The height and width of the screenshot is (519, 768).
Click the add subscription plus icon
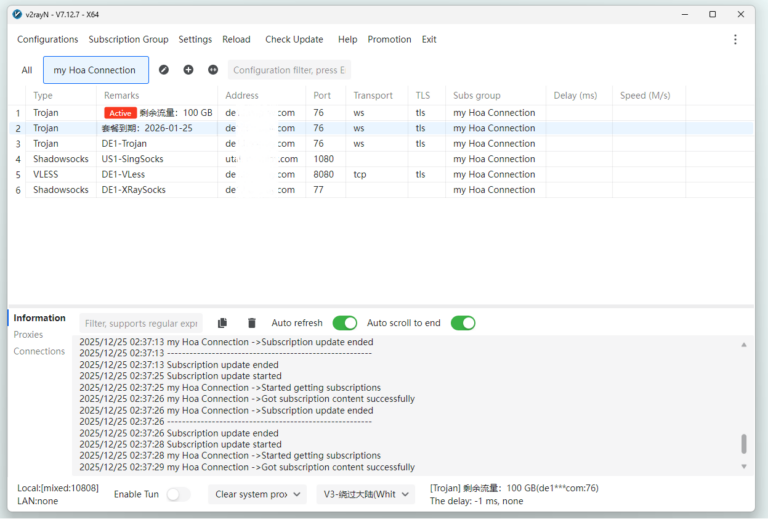188,70
